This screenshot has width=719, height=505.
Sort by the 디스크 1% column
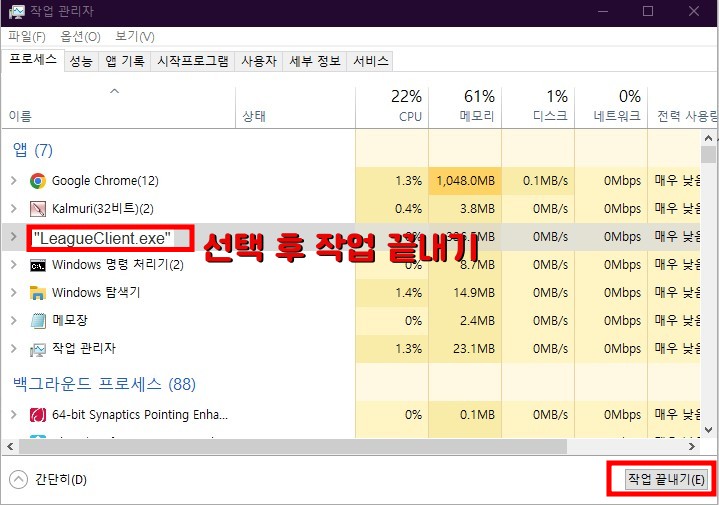538,108
